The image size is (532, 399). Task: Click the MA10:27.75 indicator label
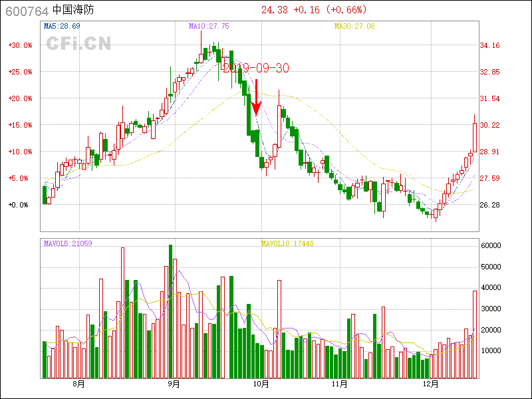[209, 26]
